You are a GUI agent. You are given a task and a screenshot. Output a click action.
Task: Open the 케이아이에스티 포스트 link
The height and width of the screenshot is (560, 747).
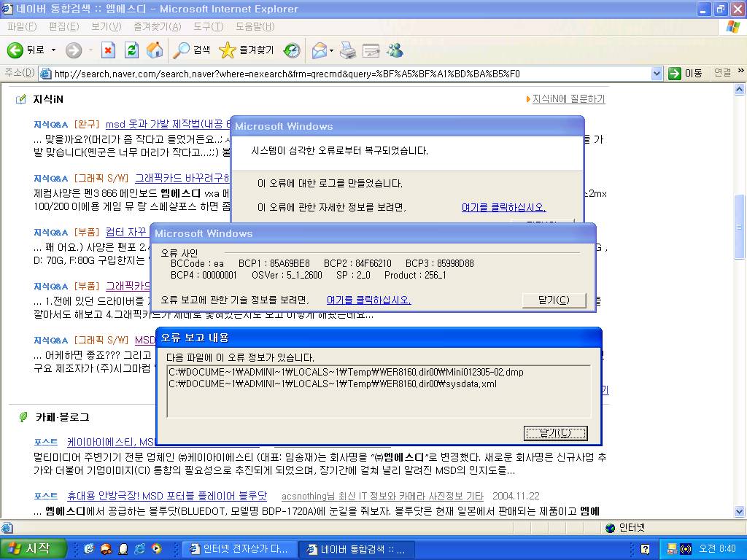[111, 442]
